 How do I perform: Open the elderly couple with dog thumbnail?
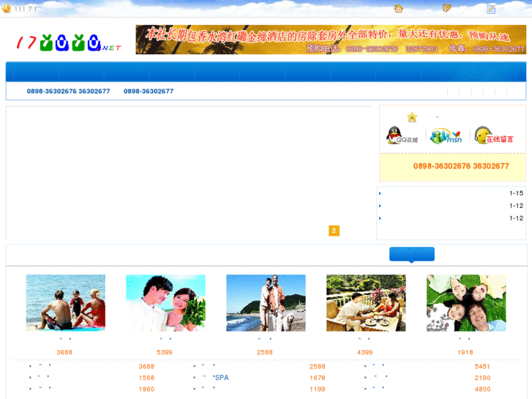266,303
